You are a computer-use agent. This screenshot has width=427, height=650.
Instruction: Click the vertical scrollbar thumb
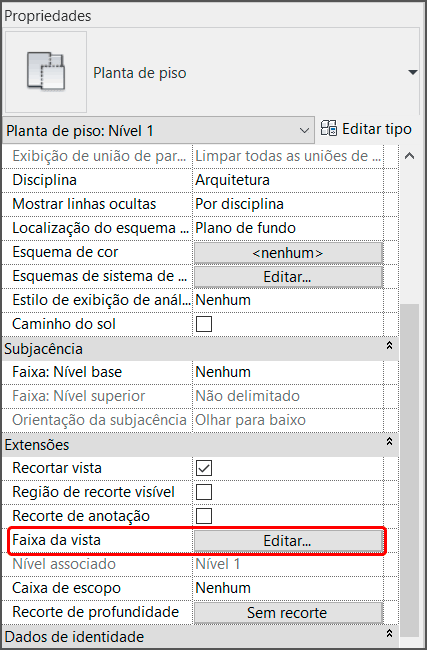(410, 470)
